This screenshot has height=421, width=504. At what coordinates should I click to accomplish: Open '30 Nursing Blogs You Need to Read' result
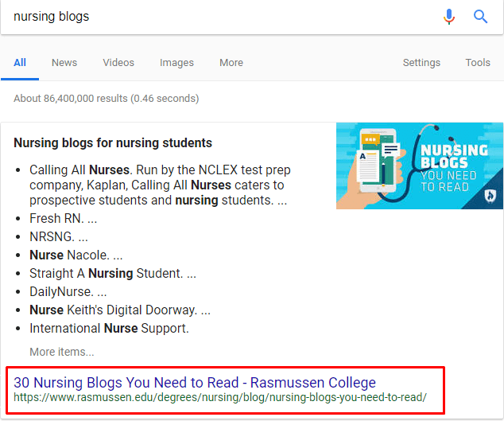point(195,382)
